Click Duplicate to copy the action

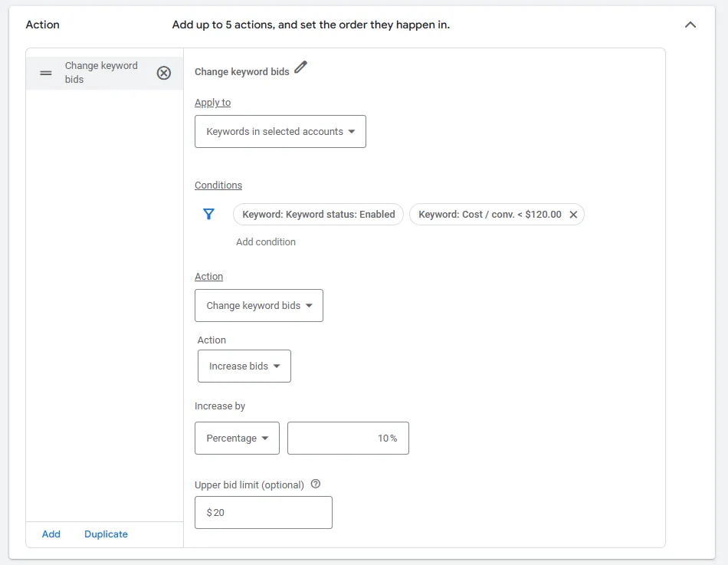click(106, 534)
